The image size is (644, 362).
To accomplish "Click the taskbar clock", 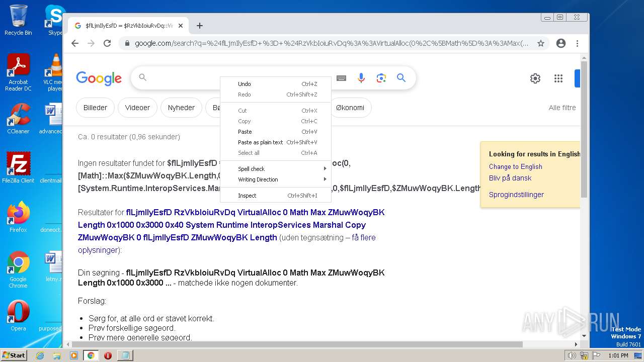I will click(618, 355).
